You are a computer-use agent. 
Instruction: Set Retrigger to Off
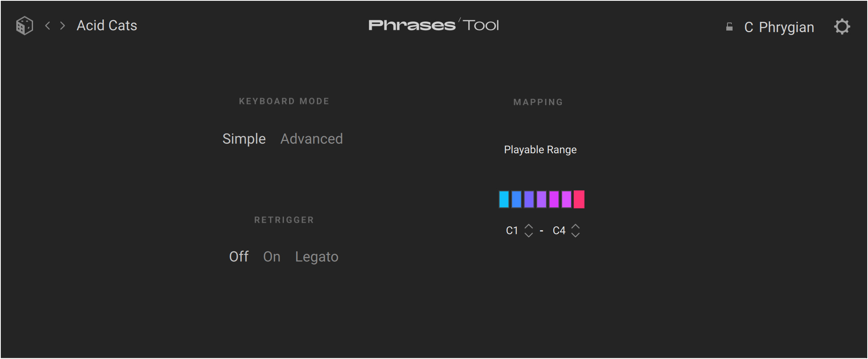pos(239,257)
